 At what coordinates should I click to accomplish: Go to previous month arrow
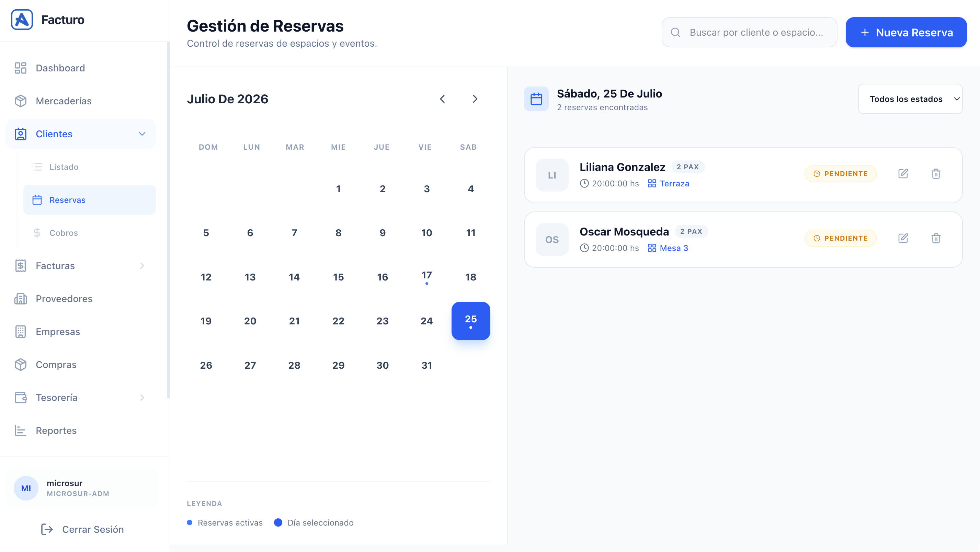click(x=443, y=99)
